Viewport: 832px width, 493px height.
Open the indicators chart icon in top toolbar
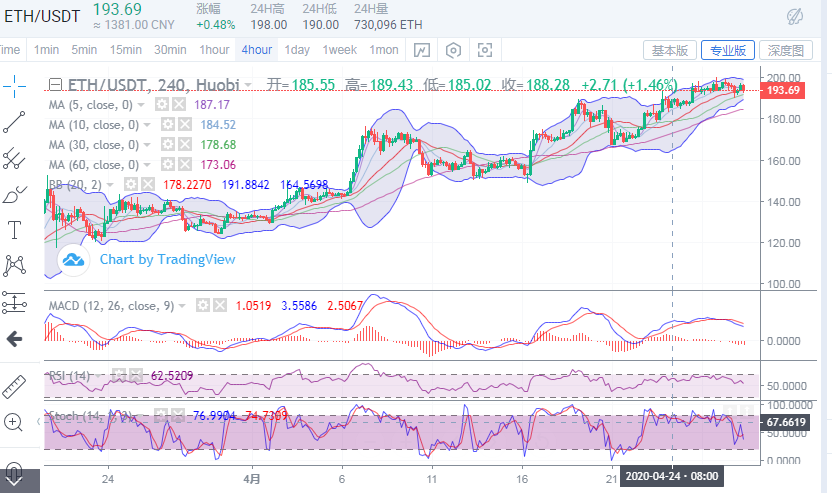tap(422, 50)
